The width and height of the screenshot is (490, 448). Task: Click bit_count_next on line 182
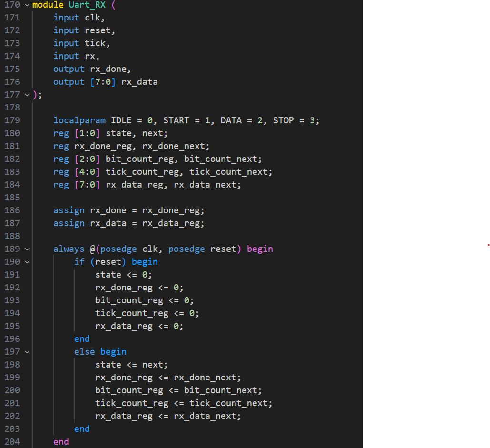(221, 159)
